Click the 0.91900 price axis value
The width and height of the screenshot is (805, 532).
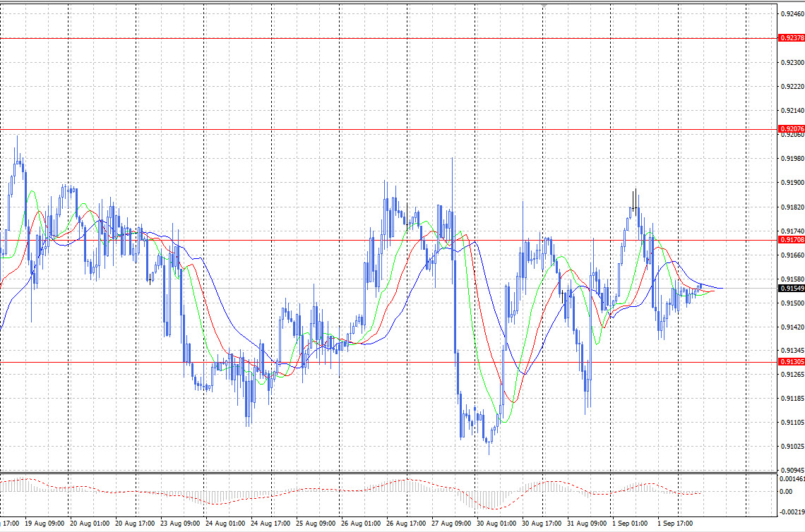coord(792,183)
